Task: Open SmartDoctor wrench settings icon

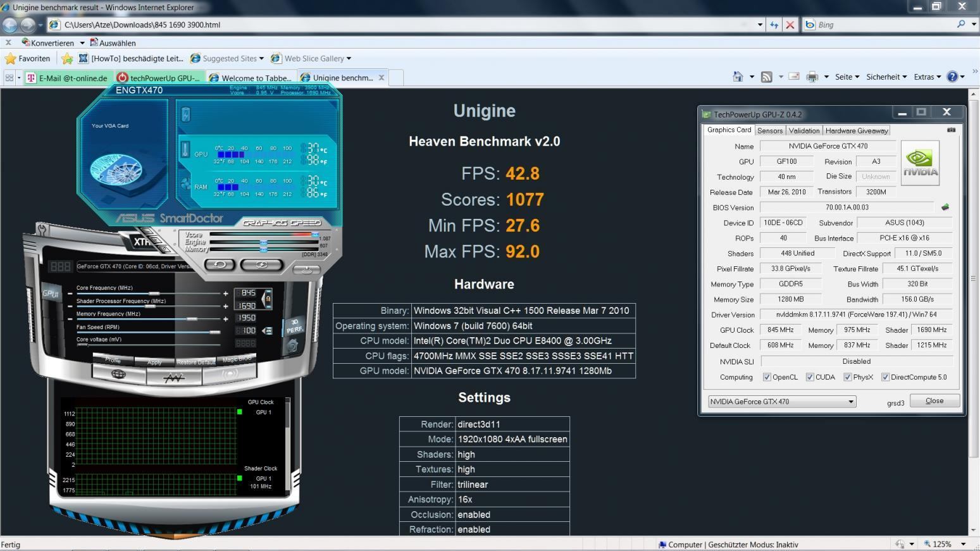Action: 42,228
